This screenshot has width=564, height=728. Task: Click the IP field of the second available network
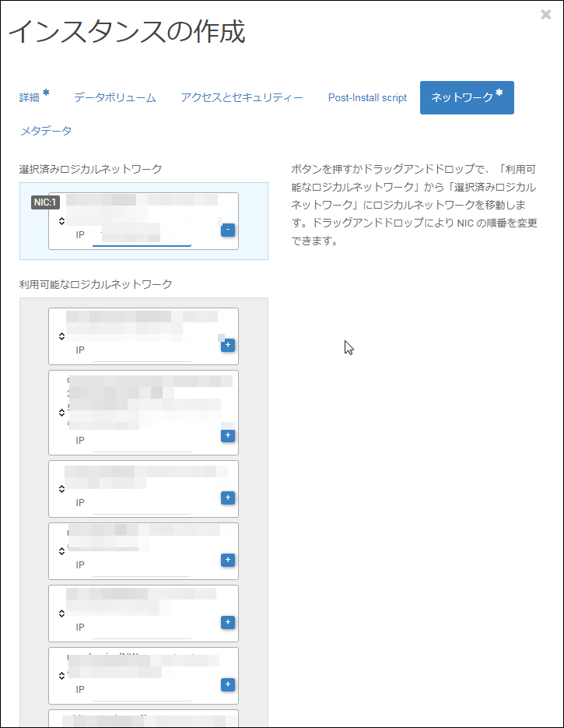[x=142, y=441]
